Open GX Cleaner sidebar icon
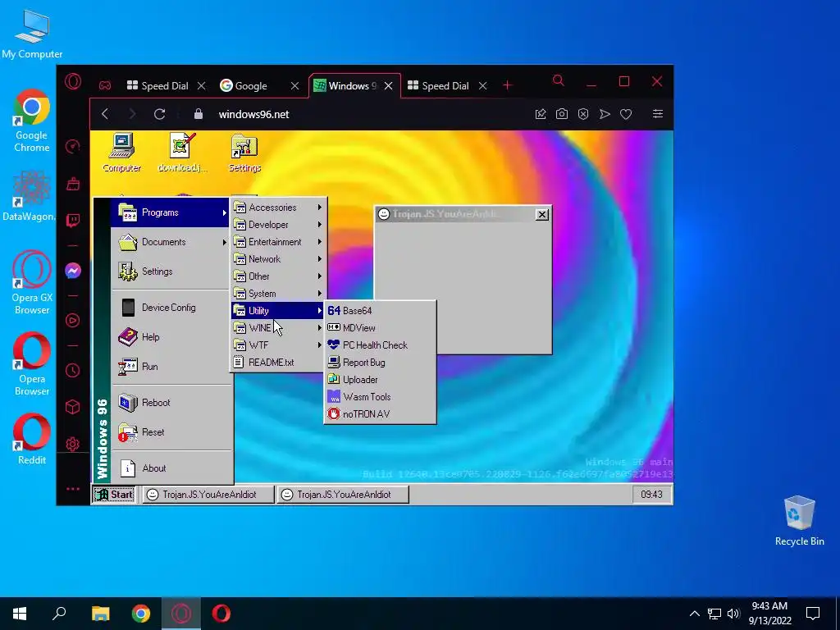The height and width of the screenshot is (630, 840). point(73,185)
